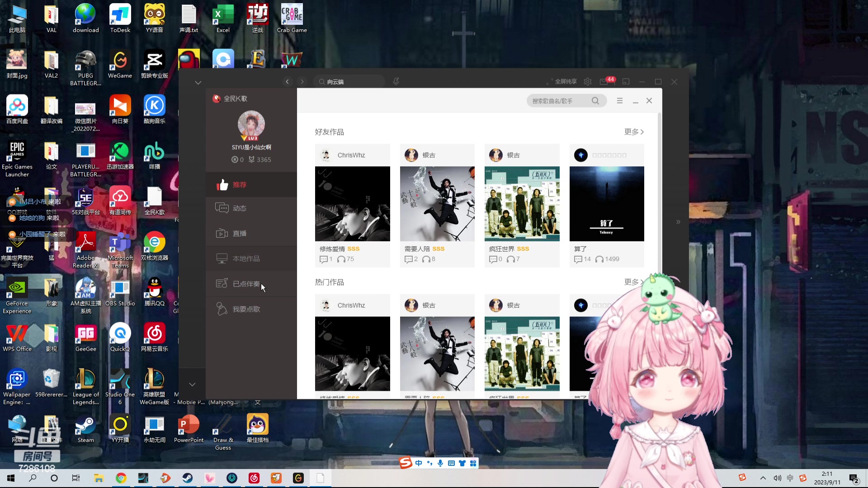
Task: Click the microphone icon beside the search bar
Action: click(x=396, y=81)
